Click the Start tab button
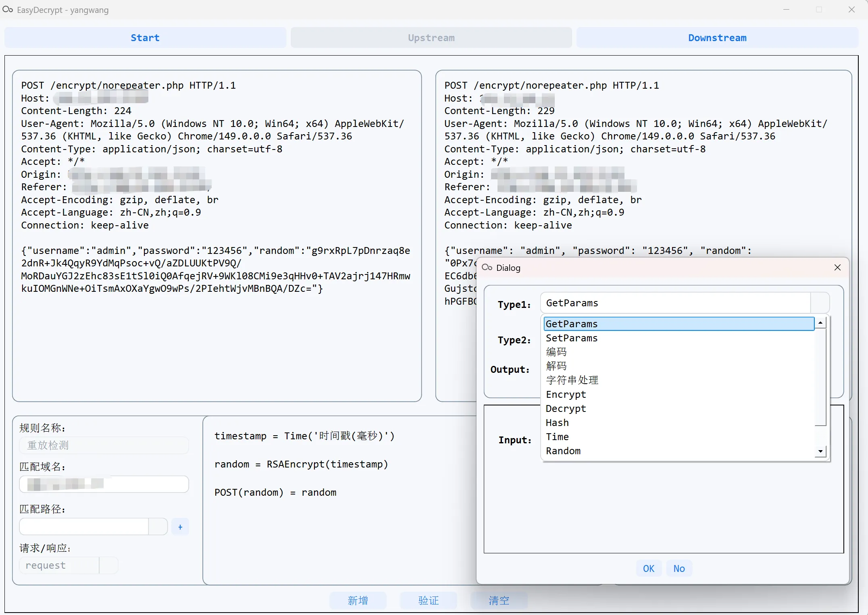This screenshot has width=868, height=615. click(145, 38)
